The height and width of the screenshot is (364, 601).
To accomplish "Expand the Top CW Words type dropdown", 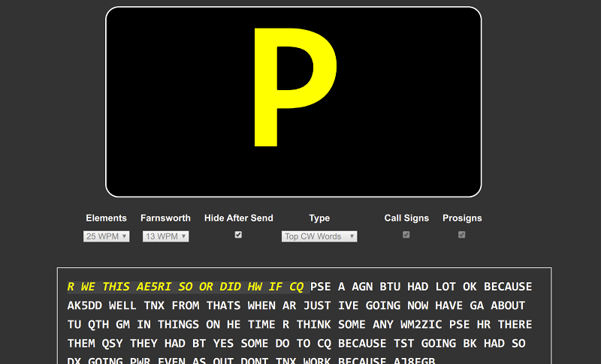I will [319, 236].
